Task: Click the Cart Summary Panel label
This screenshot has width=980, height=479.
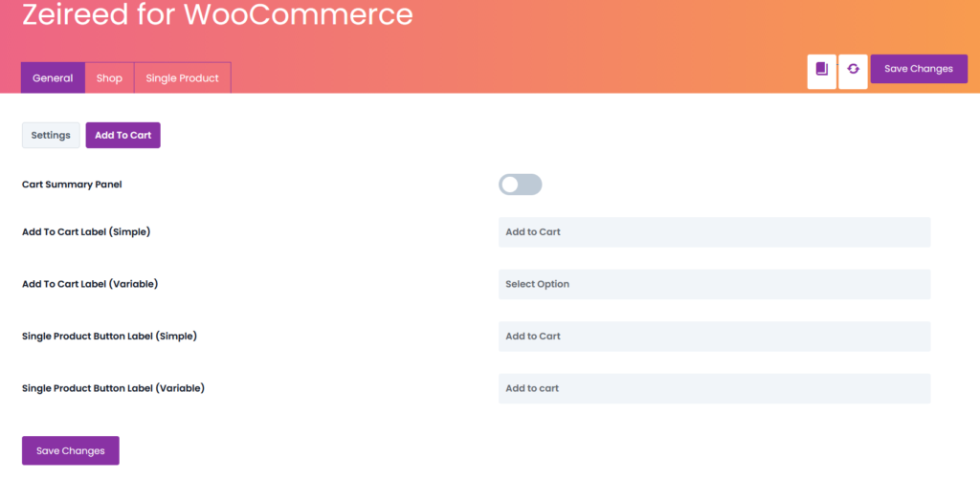Action: [x=72, y=185]
